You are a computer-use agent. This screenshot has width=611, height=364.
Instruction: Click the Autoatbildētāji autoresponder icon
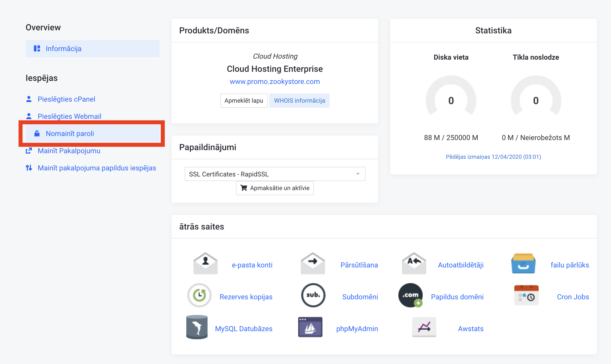tap(414, 264)
